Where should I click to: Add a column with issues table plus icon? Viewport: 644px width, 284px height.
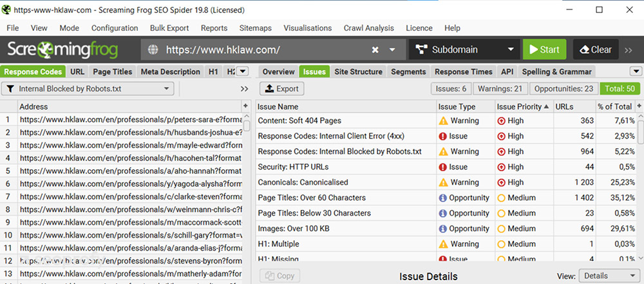(639, 106)
